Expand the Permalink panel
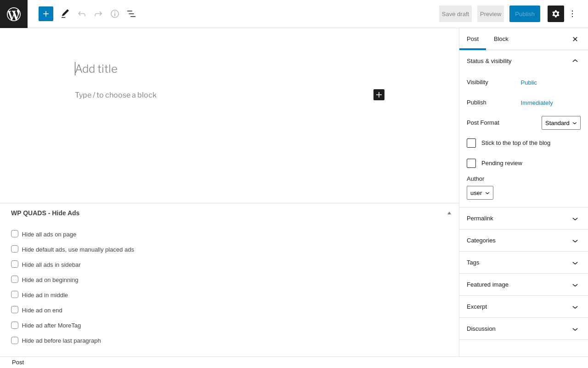Image resolution: width=588 pixels, height=368 pixels. click(x=524, y=218)
